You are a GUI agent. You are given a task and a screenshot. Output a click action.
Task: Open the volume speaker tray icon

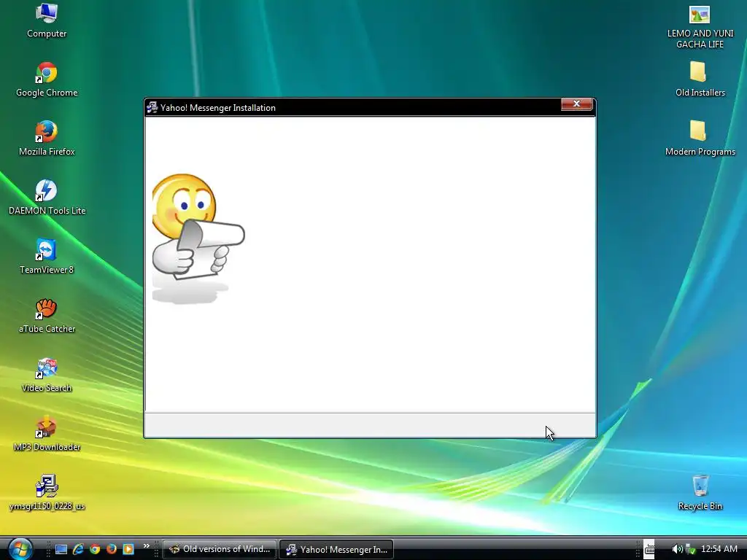[677, 549]
